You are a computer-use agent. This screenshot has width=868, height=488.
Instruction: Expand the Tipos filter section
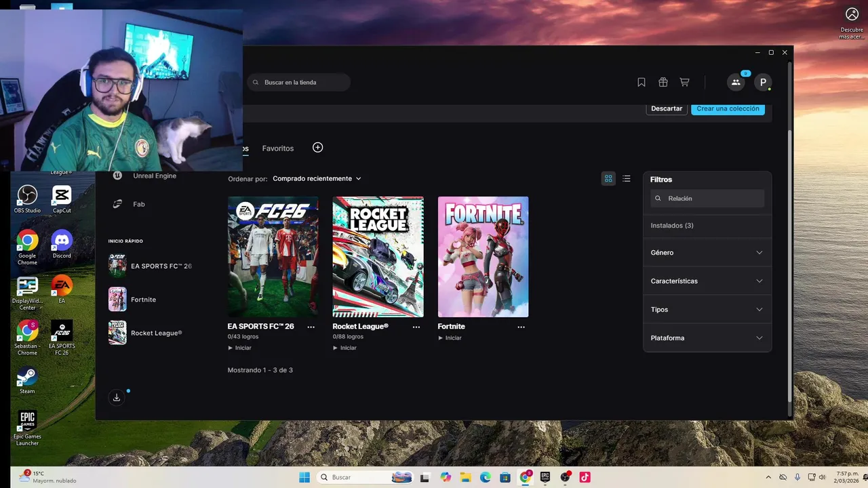(x=707, y=309)
